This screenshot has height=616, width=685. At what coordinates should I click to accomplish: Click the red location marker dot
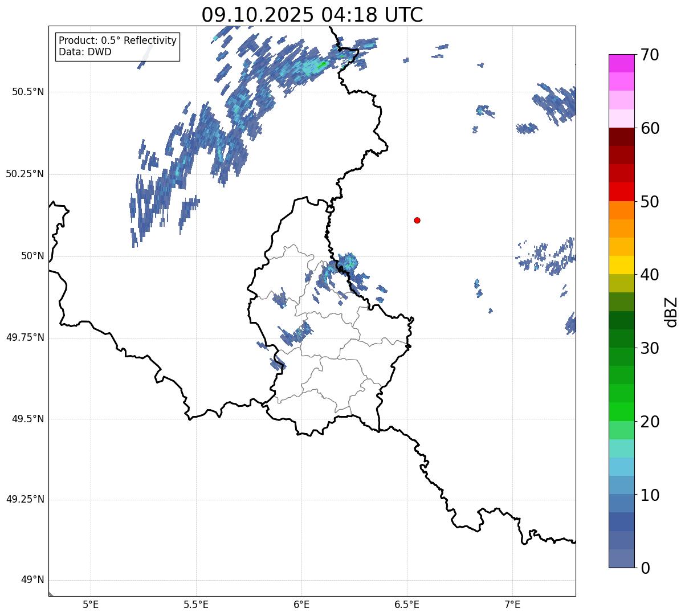point(417,221)
